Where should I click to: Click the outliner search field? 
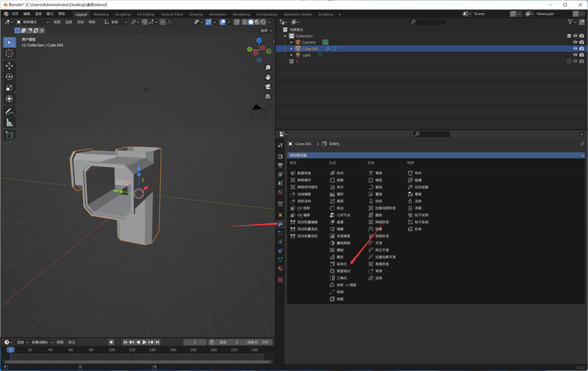[x=428, y=22]
